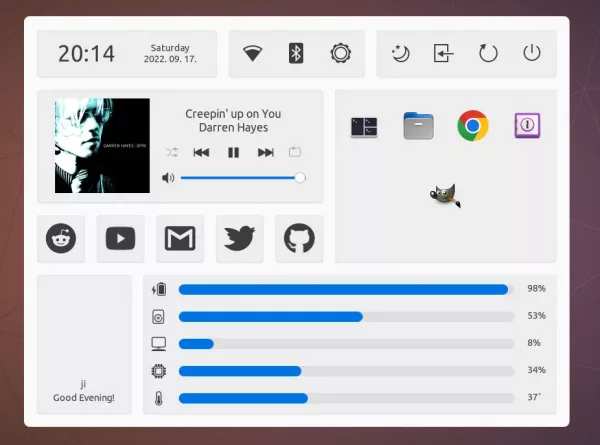Open the terminal tiling app icon
600x445 pixels.
coord(364,127)
